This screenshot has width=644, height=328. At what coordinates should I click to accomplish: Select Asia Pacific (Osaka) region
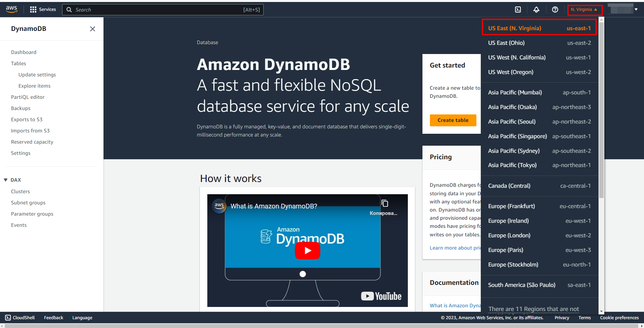coord(539,107)
